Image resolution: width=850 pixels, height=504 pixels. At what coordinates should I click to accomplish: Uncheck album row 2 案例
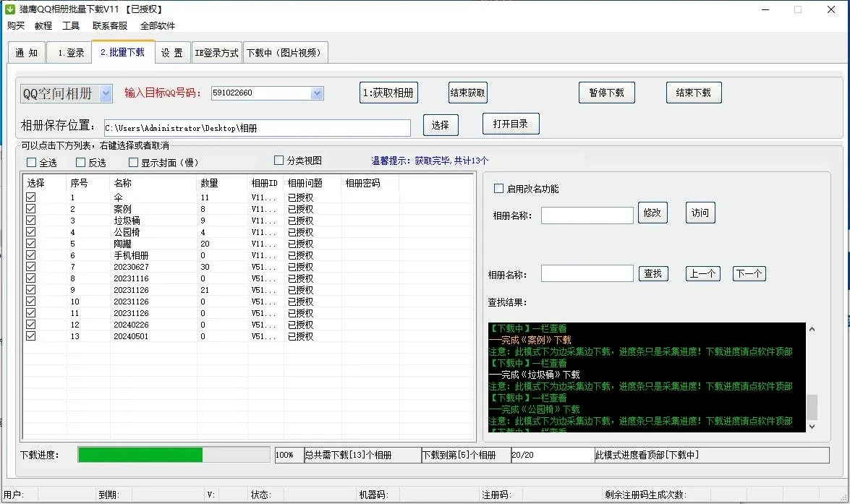point(31,209)
